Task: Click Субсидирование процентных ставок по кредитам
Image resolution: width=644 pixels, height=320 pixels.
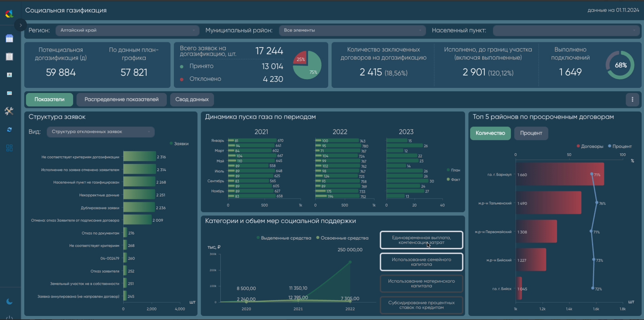Action: coord(421,305)
